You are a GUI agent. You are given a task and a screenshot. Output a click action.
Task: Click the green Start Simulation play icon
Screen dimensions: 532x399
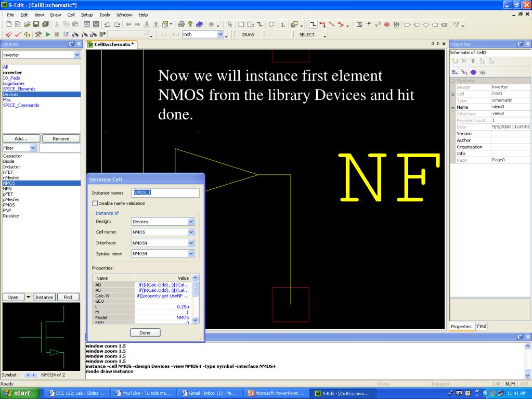(48, 34)
